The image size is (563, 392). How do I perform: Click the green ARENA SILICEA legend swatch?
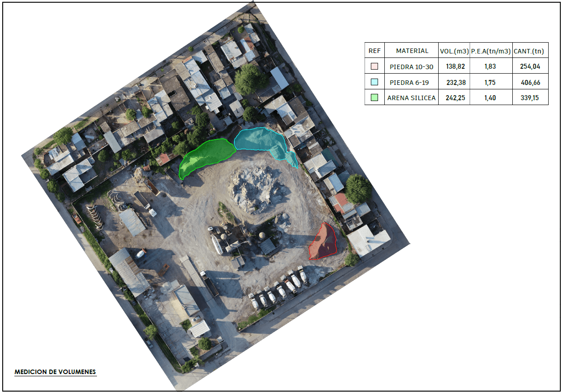pos(374,97)
